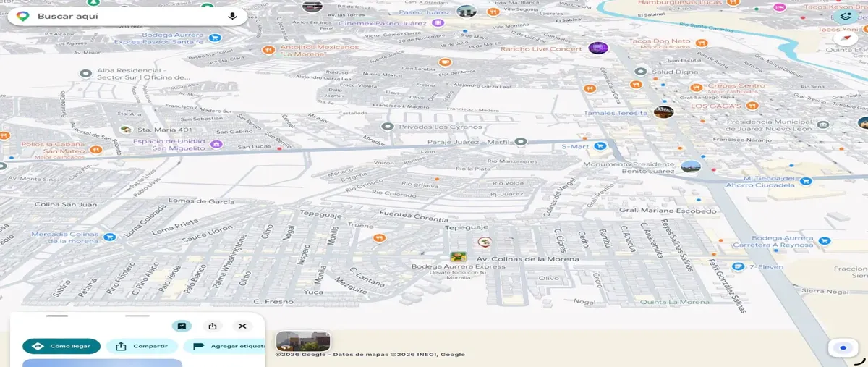
Task: Select Bodega Aurrera Expres Paseos shopping pin
Action: [215, 38]
